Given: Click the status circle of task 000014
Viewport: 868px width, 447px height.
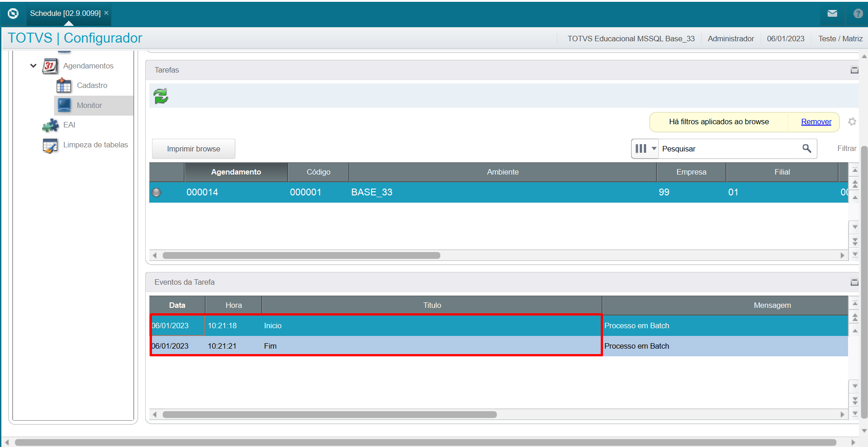Looking at the screenshot, I should pyautogui.click(x=157, y=192).
